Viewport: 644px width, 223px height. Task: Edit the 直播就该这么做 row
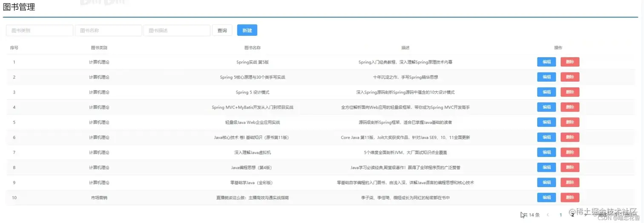point(546,197)
